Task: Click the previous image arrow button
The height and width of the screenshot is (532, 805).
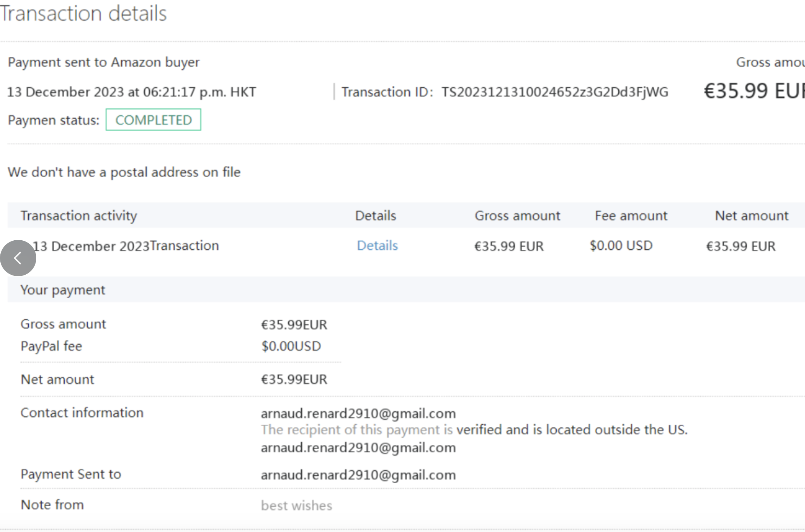Action: point(18,258)
